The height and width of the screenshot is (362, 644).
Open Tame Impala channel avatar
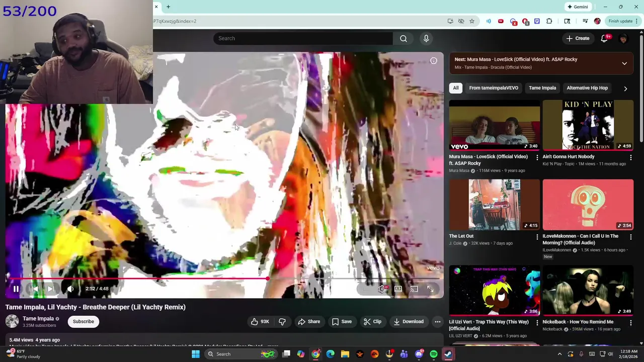12,321
